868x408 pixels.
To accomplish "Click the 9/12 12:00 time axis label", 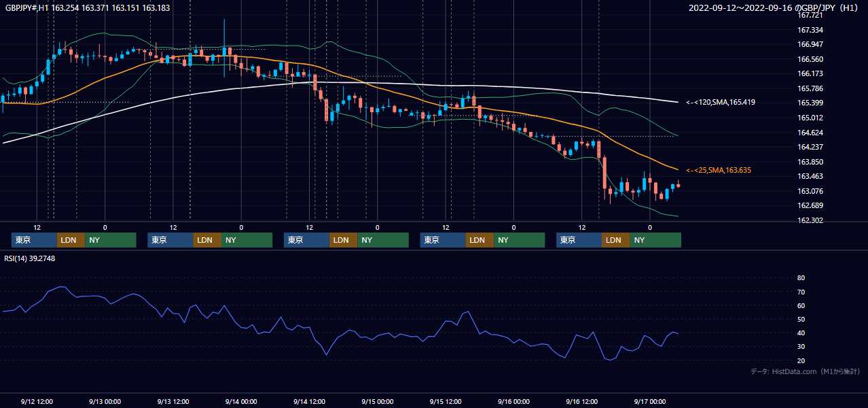I will 37,401.
